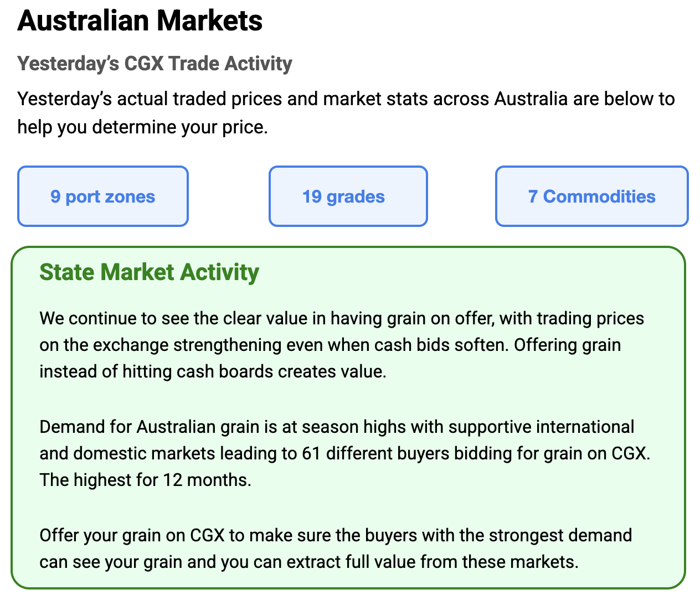Click the line "instead of hitting cash boards creates value."
This screenshot has height=600, width=700.
213,371
